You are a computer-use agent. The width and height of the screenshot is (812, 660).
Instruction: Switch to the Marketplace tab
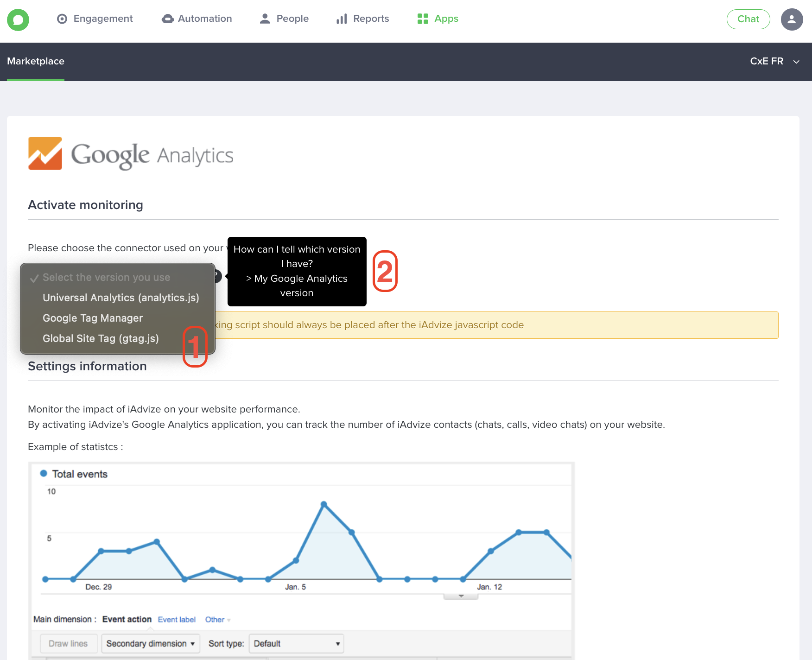[x=36, y=61]
